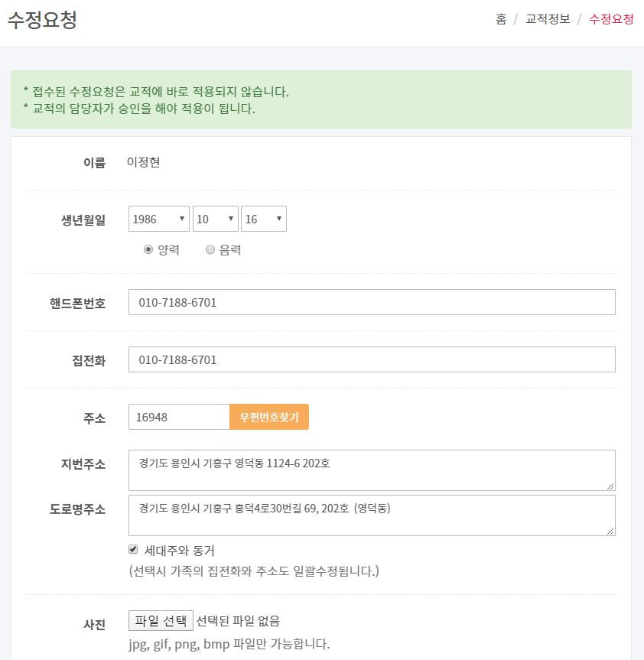The image size is (644, 660).
Task: Focus the 핸드폰번호 input field
Action: click(x=372, y=302)
